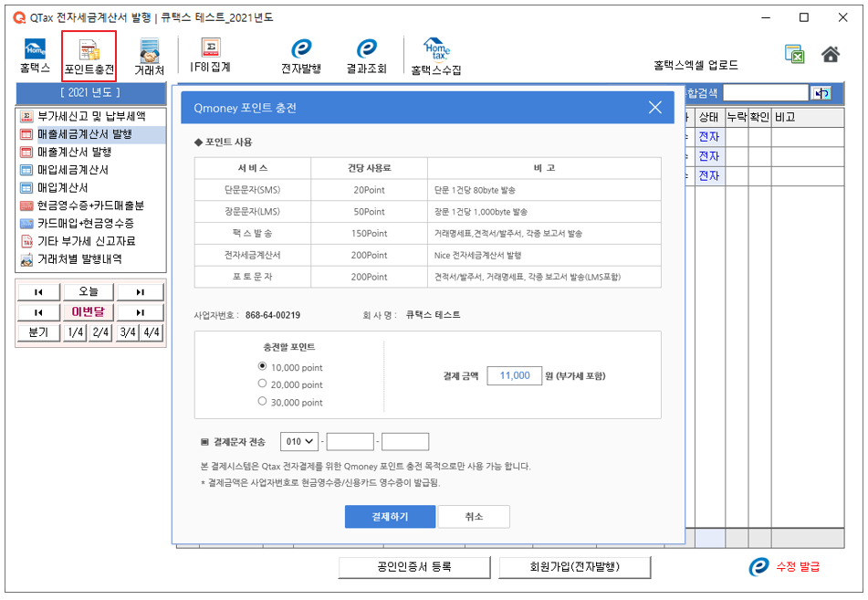Screen dimensions: 868x600
Task: Click the first 전자 status cell
Action: point(709,137)
